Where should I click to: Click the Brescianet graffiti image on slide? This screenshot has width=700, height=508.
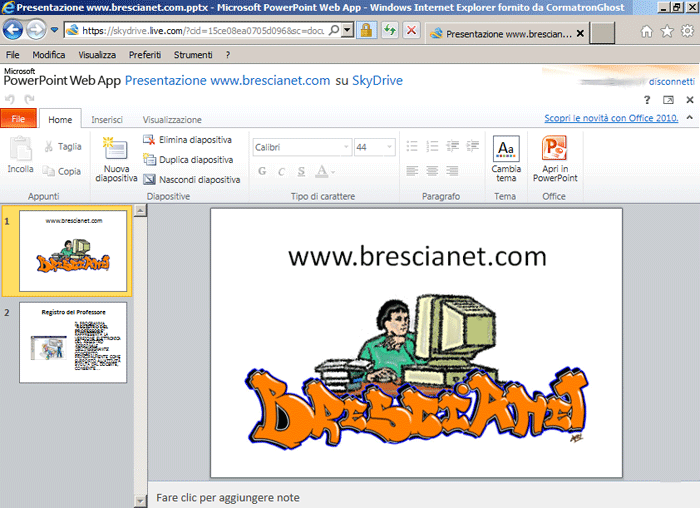click(417, 371)
